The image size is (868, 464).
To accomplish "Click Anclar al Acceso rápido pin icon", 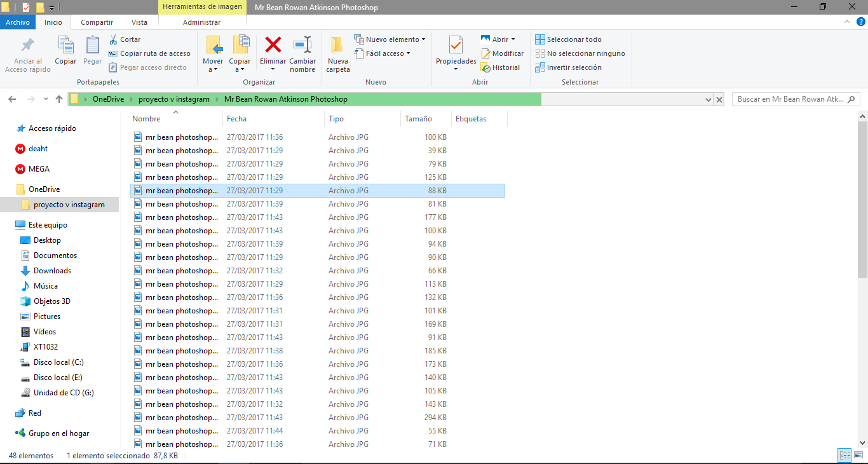I will [x=28, y=46].
